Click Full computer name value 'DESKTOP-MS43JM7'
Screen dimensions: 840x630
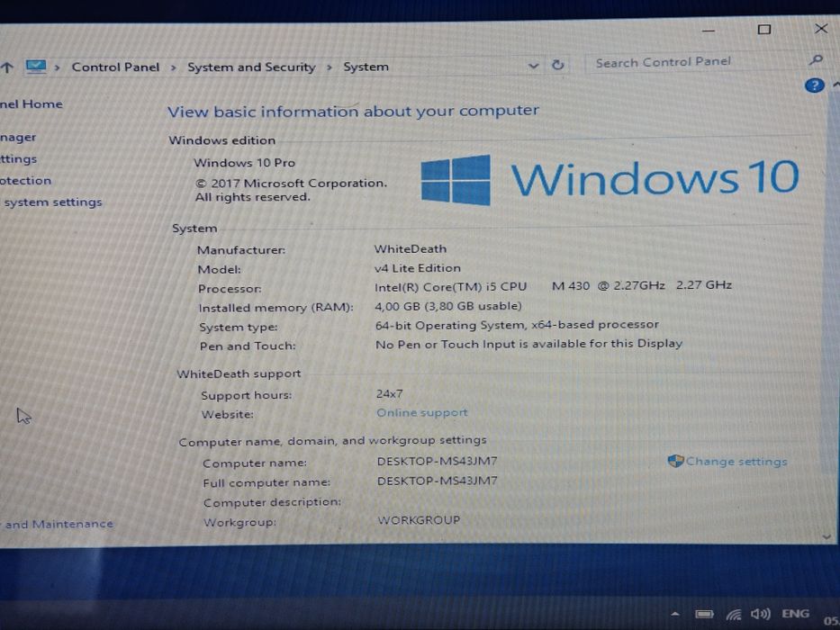pos(438,481)
